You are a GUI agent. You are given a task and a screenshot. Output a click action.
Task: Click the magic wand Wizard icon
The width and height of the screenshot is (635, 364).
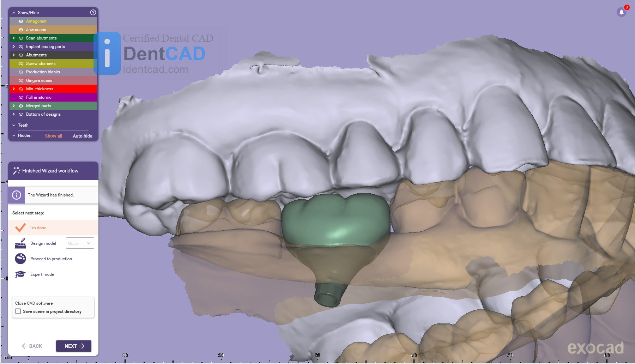tap(16, 171)
